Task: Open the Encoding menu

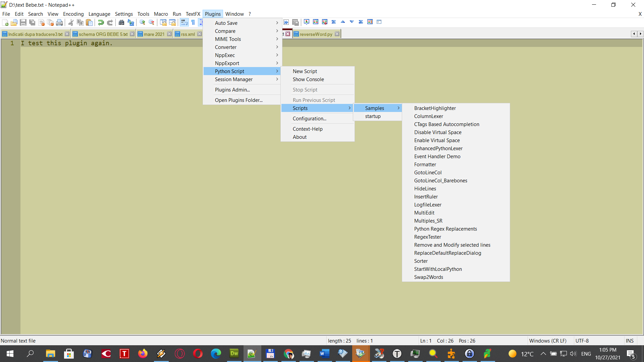Action: click(73, 14)
